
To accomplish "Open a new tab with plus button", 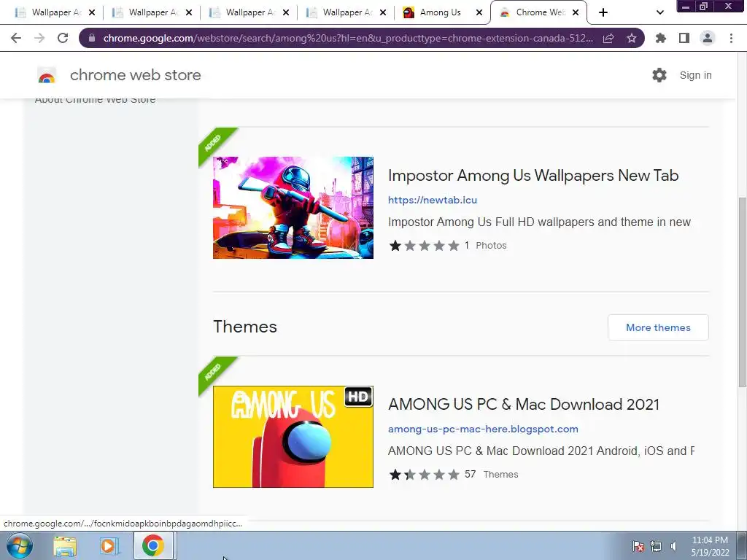I will (x=603, y=12).
